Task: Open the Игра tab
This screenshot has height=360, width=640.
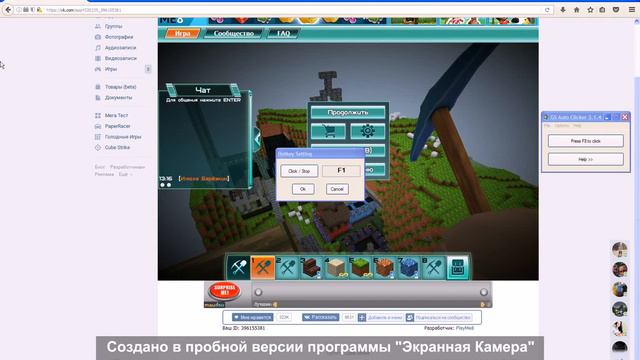Action: click(182, 33)
